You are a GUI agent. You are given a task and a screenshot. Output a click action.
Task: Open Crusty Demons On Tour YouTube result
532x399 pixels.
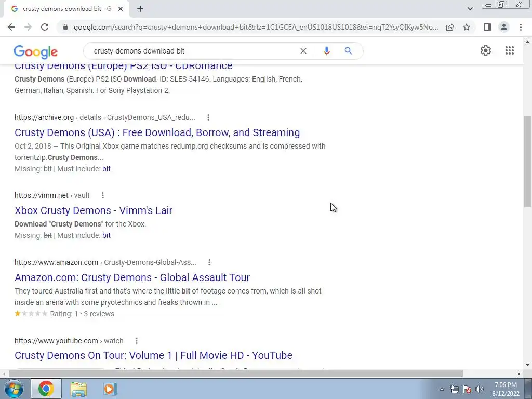153,355
